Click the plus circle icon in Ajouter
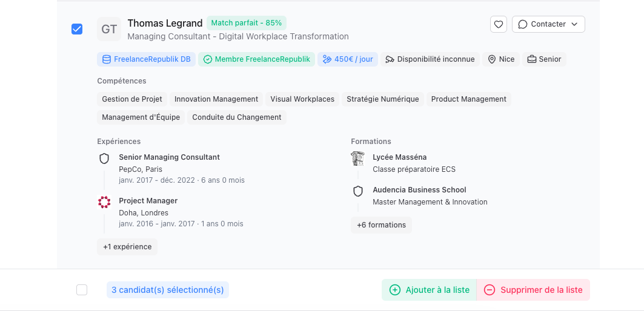The width and height of the screenshot is (644, 311). (x=394, y=290)
